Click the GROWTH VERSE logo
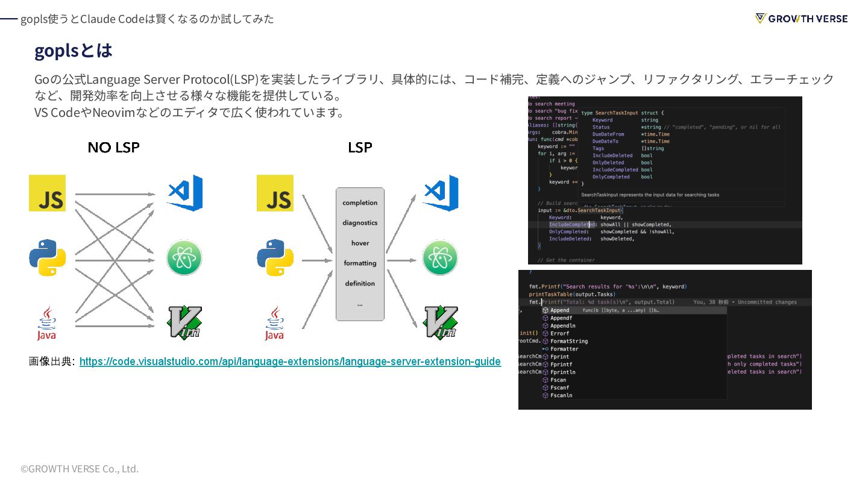 801,19
